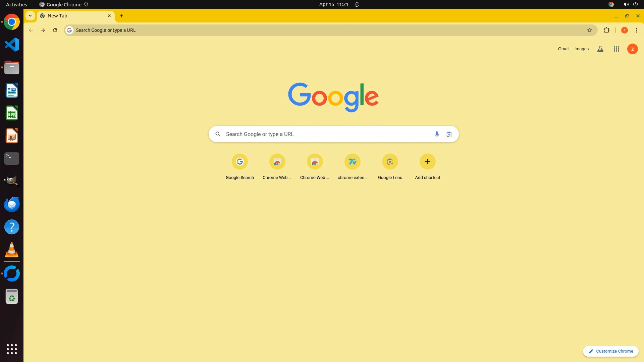Open the Google account avatar menu
Viewport: 644px width, 362px height.
(x=632, y=49)
